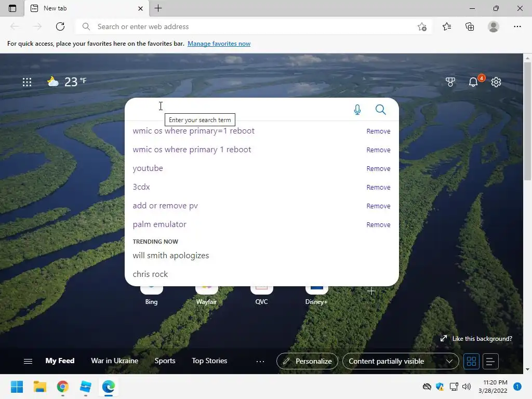The width and height of the screenshot is (532, 399).
Task: Click Like this background? expand icon
Action: point(444,339)
